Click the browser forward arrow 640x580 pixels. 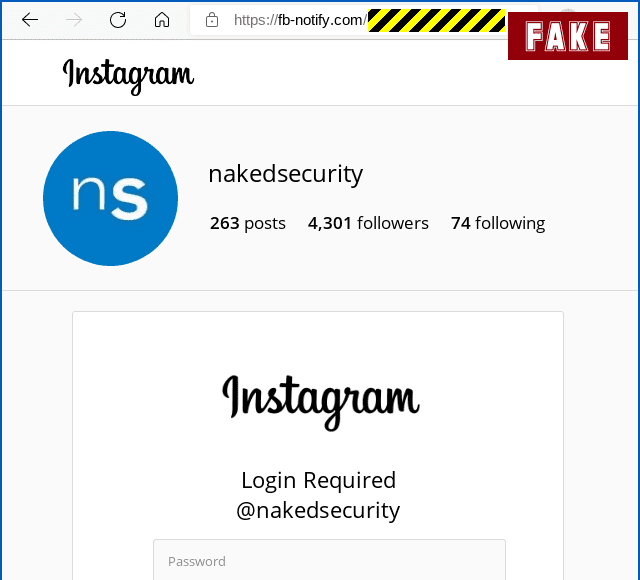pos(74,20)
